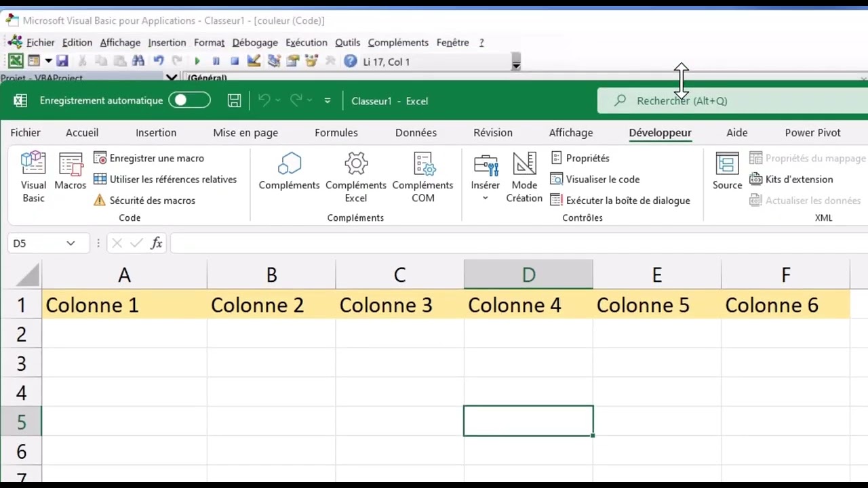Switch to the Mise en page tab

(x=245, y=133)
